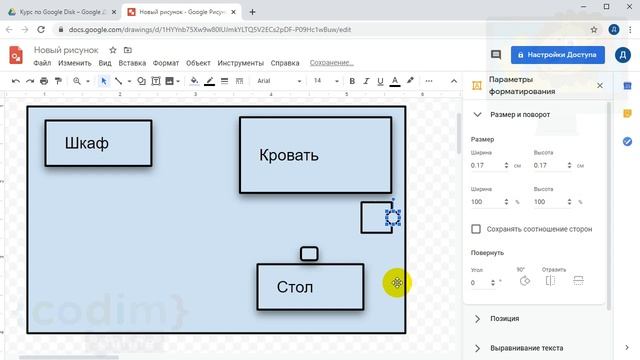640x360 pixels.
Task: Open the Keep notes side panel icon
Action: click(x=627, y=113)
